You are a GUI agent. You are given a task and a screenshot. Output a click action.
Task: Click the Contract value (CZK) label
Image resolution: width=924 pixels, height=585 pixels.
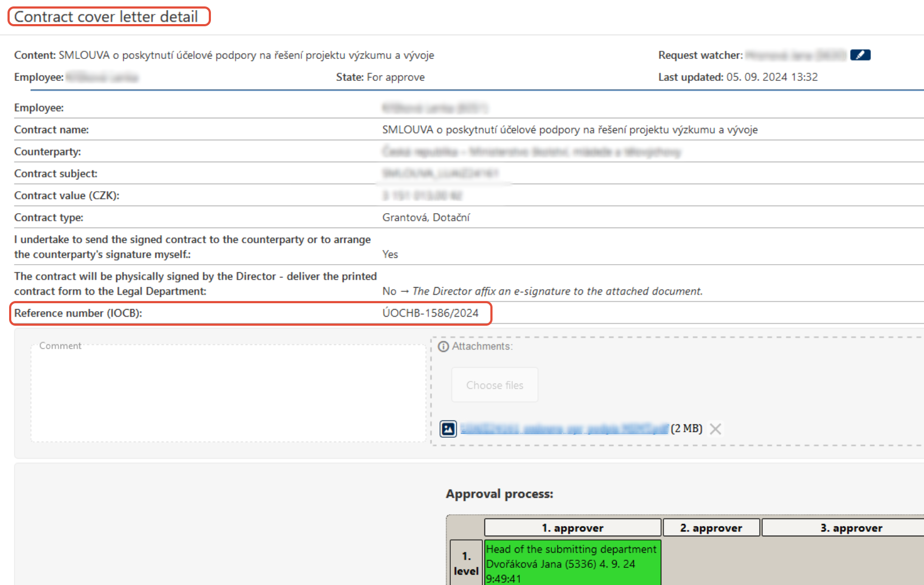(67, 196)
